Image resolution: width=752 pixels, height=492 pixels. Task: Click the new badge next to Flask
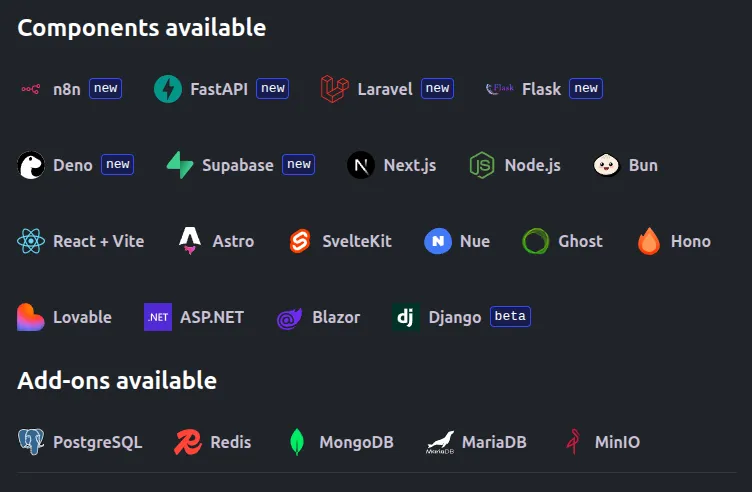[x=586, y=88]
